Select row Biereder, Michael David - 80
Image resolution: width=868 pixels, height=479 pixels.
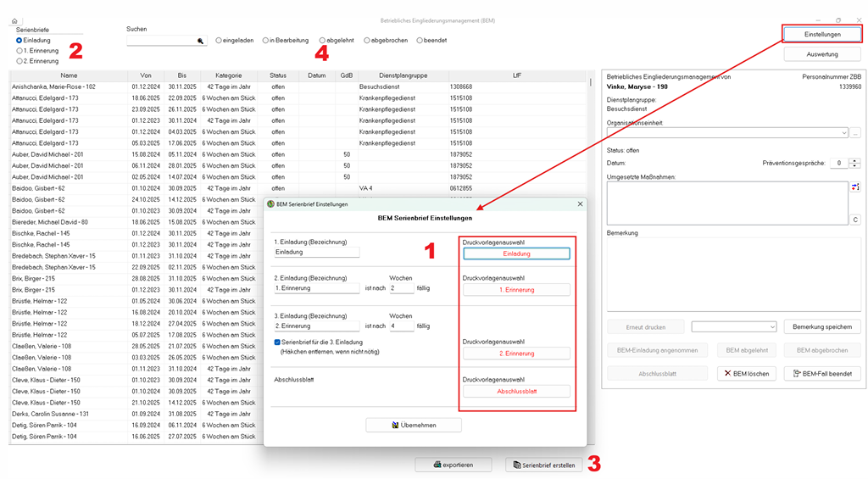(x=136, y=222)
